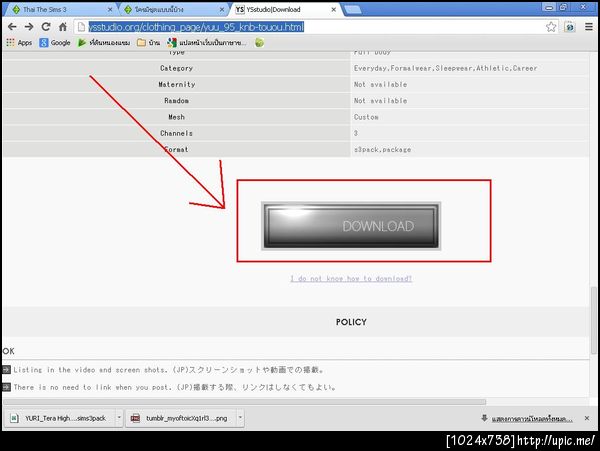
Task: Open the home page icon
Action: pos(63,26)
